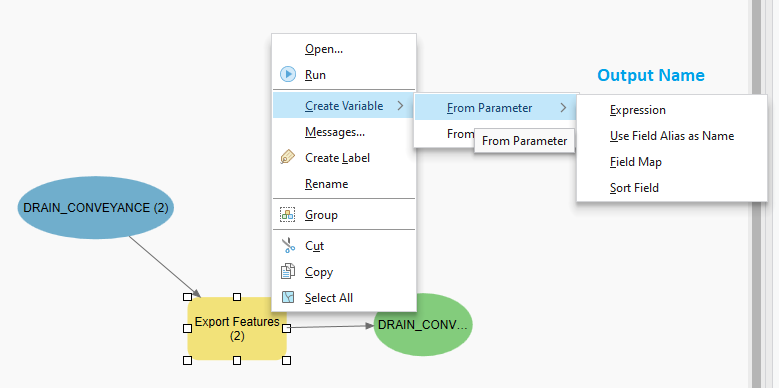The width and height of the screenshot is (779, 392).
Task: Click the Select All icon
Action: click(x=288, y=297)
